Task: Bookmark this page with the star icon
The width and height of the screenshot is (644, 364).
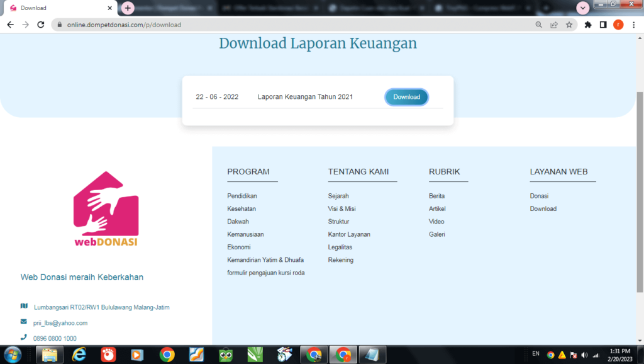Action: pyautogui.click(x=569, y=25)
